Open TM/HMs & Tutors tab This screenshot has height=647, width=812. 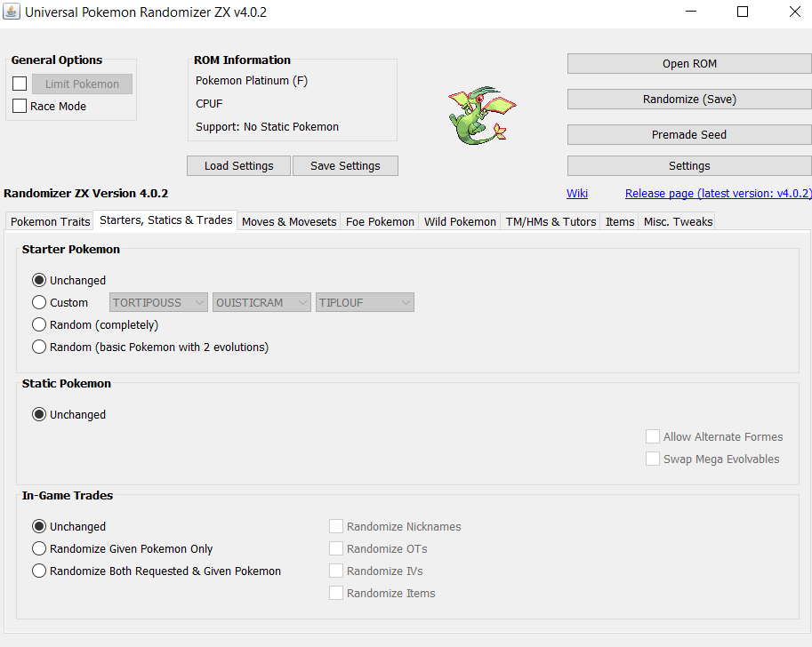click(x=551, y=221)
